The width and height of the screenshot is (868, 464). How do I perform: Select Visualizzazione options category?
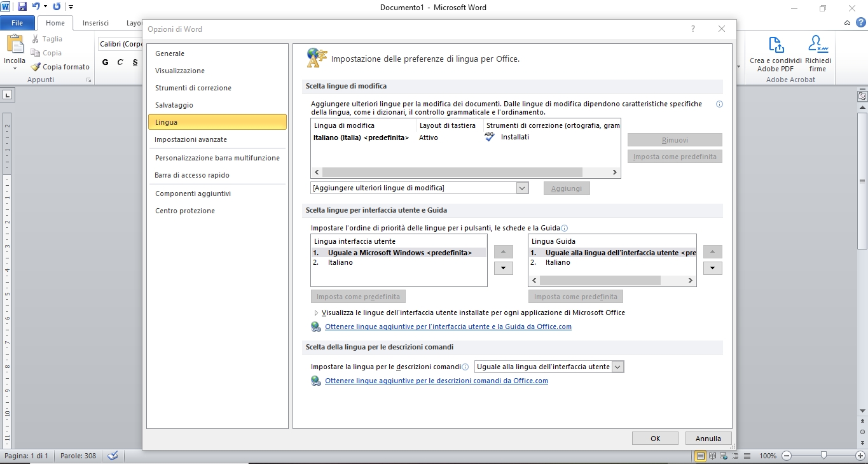tap(217, 71)
